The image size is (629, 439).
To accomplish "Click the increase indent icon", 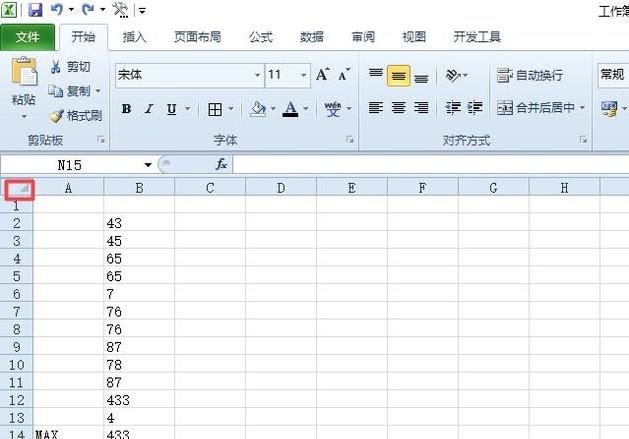I will click(475, 108).
